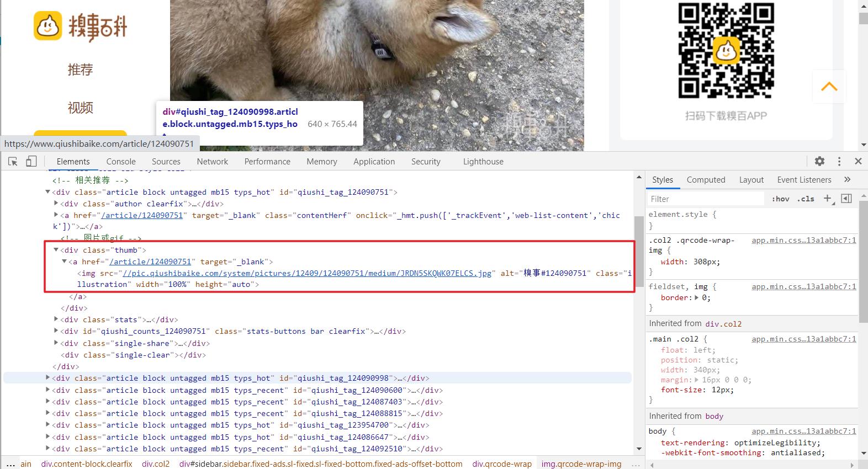Image resolution: width=868 pixels, height=469 pixels.
Task: Click the single-clear div line
Action: pos(133,355)
